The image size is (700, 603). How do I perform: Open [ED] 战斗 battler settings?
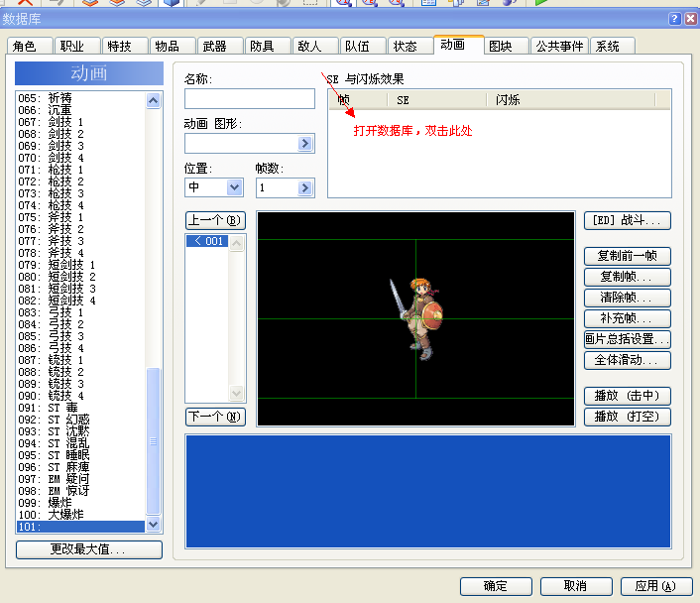coord(628,220)
